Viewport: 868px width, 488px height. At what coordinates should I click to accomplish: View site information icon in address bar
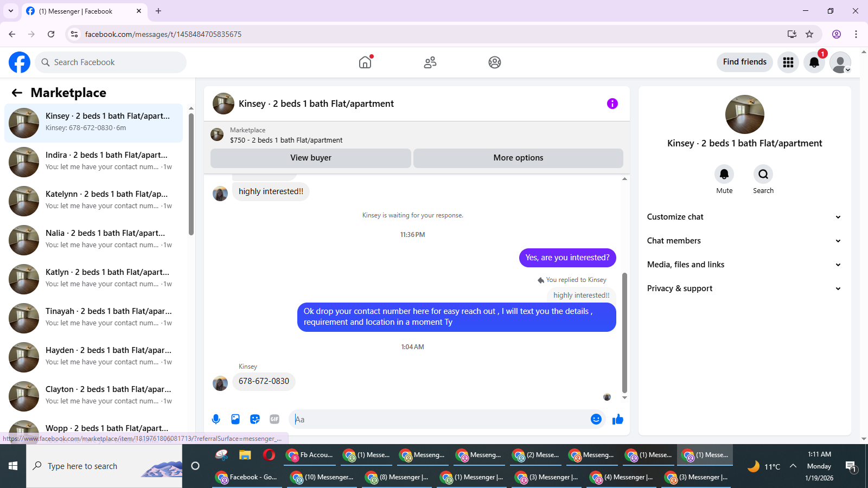pos(74,34)
